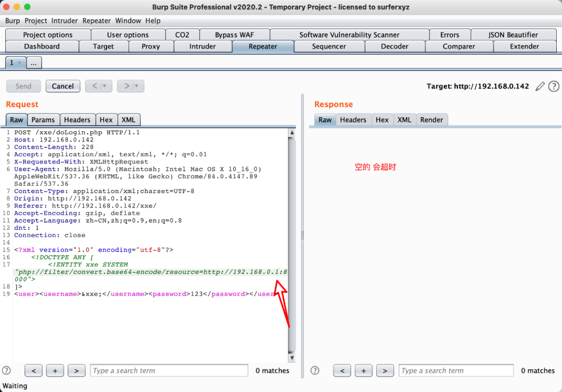This screenshot has width=562, height=392.
Task: Click the request pane scrollbar thumb
Action: [x=292, y=245]
